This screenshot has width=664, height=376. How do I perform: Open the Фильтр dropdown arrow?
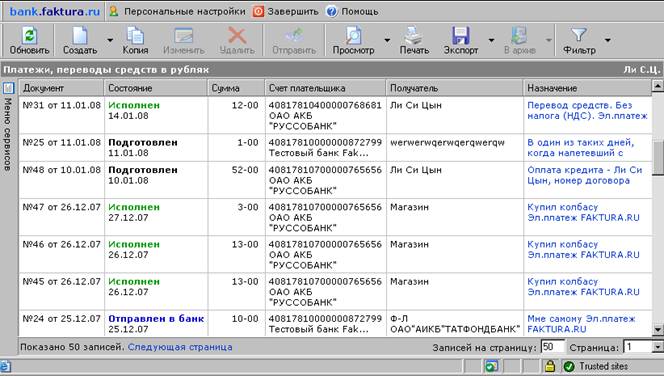[x=608, y=40]
